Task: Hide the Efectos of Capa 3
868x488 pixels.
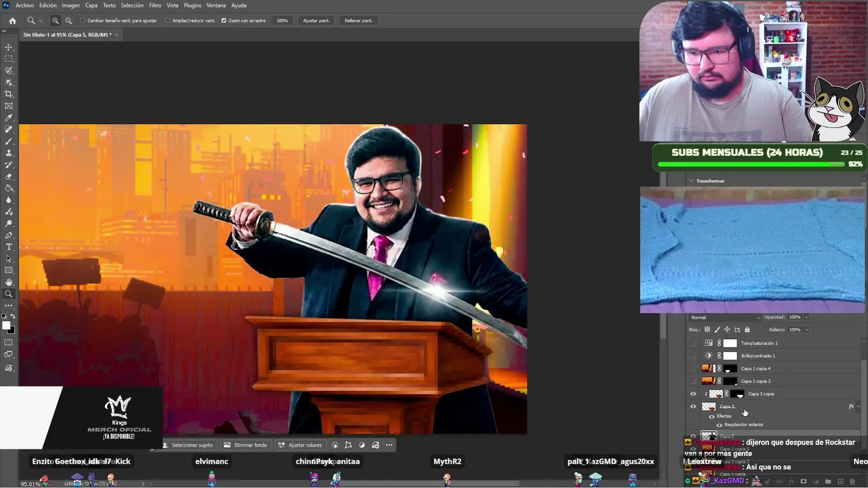Action: pyautogui.click(x=711, y=416)
